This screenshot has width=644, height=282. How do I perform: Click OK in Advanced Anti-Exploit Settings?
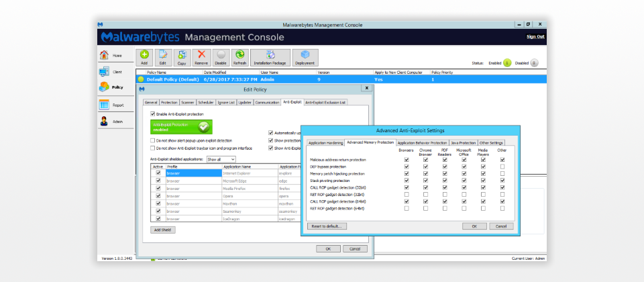474,226
